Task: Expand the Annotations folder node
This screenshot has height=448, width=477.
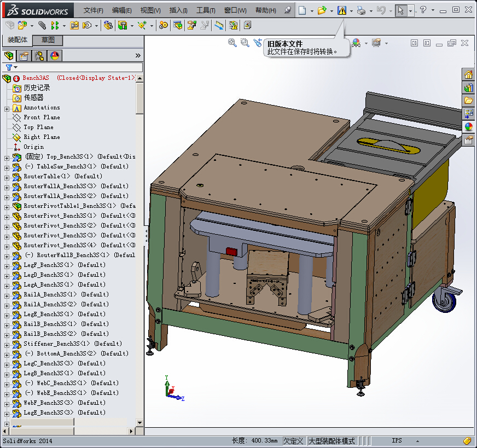Action: click(x=7, y=108)
